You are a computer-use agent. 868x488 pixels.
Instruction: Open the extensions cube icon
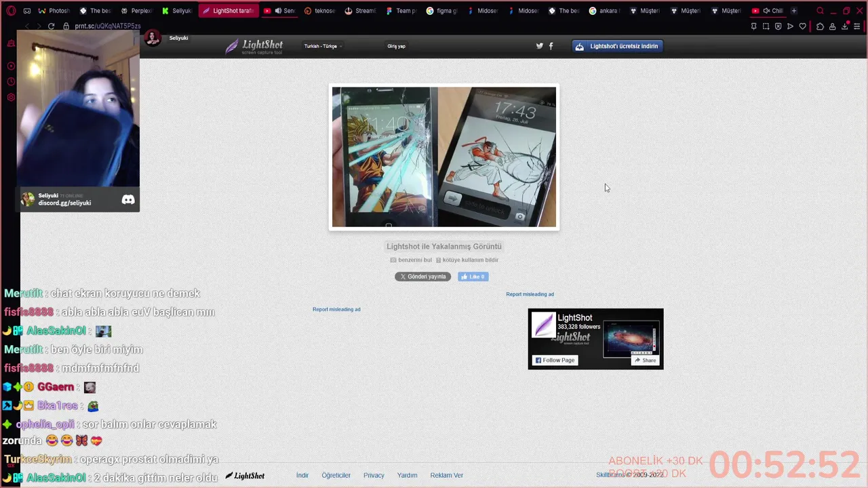pyautogui.click(x=820, y=26)
